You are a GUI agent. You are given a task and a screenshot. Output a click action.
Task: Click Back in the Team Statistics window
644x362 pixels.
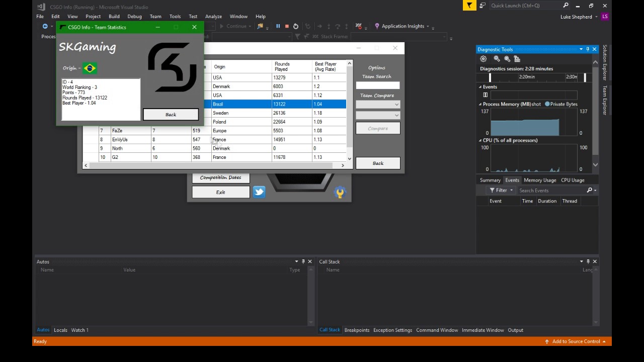[x=171, y=115]
